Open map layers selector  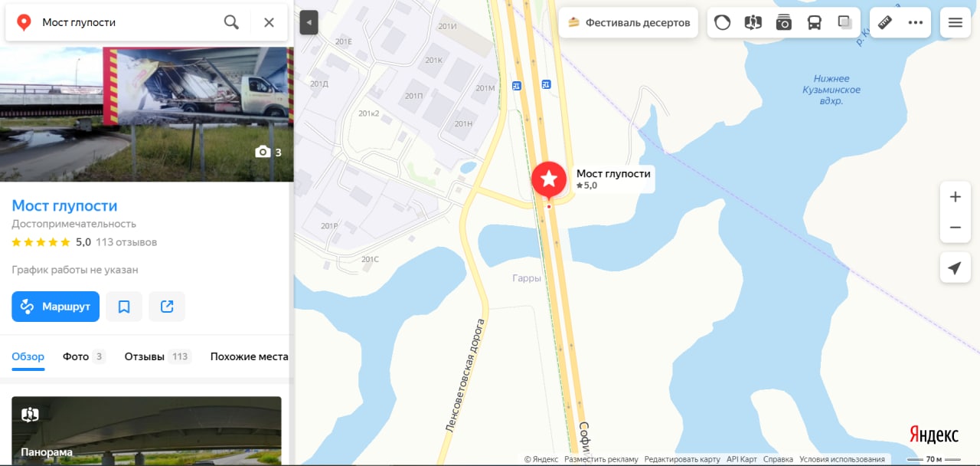point(844,22)
